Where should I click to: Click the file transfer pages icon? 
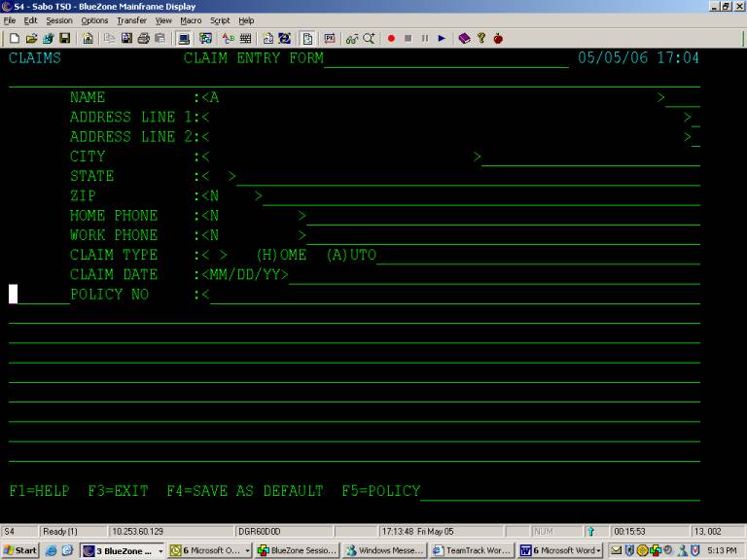click(268, 39)
